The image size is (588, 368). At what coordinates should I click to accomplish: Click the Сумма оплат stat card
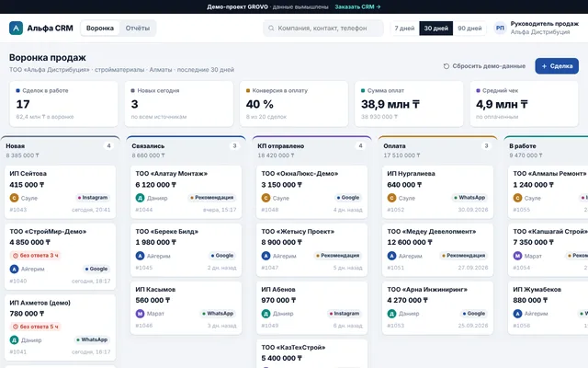coord(409,104)
